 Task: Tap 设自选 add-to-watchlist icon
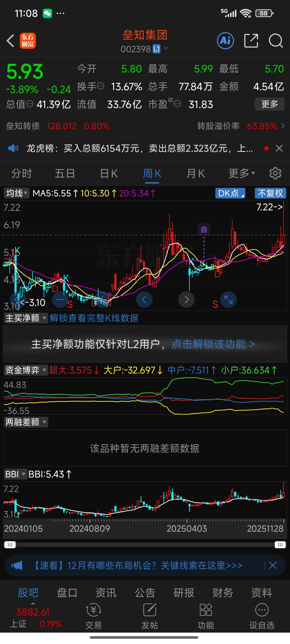262,616
